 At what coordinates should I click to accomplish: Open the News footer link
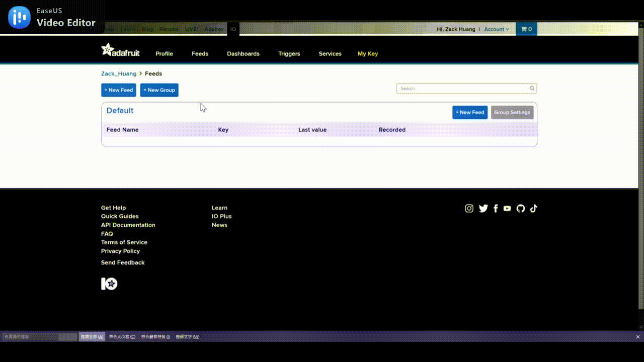click(x=219, y=225)
